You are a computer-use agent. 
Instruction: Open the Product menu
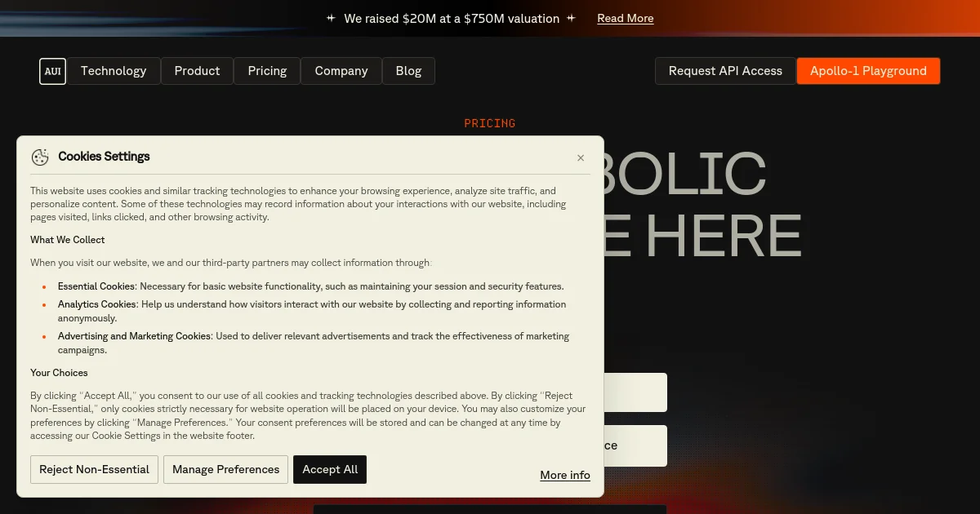(x=197, y=71)
